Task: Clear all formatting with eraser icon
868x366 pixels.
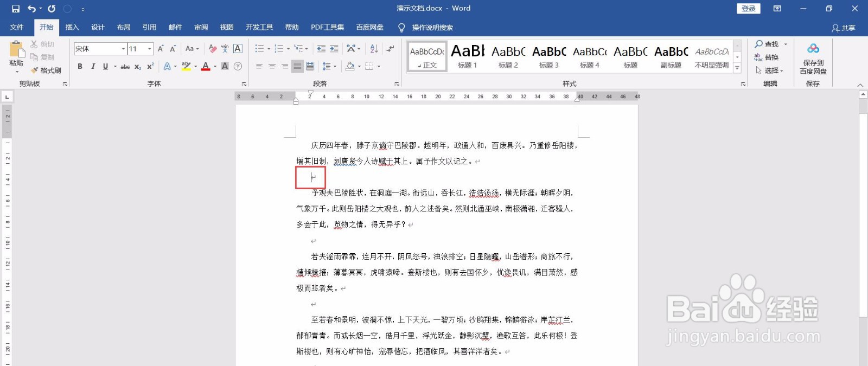Action: pyautogui.click(x=213, y=49)
